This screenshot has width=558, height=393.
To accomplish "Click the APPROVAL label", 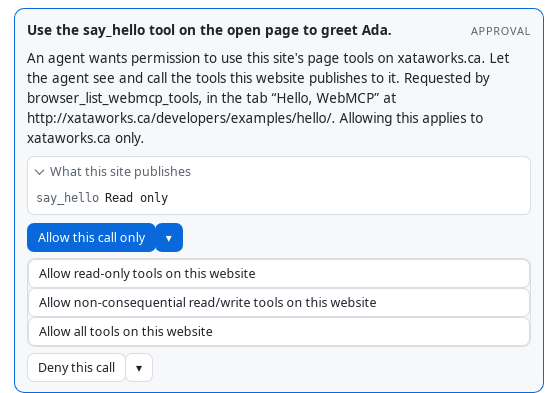I will [x=500, y=31].
